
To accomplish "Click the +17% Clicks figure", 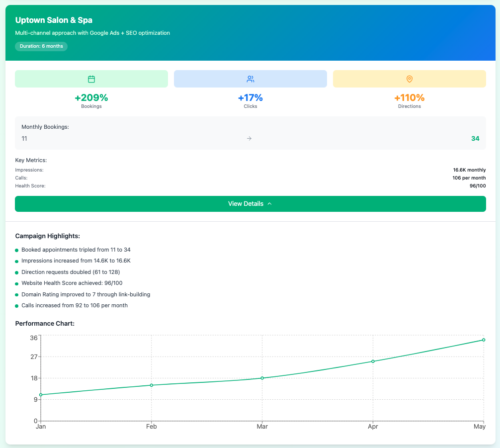I will pos(250,97).
